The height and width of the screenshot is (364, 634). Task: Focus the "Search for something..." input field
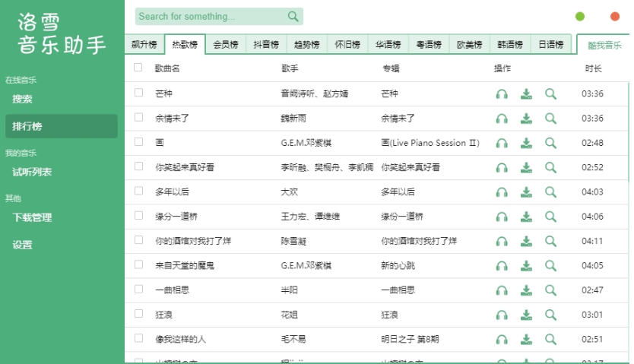(x=209, y=16)
